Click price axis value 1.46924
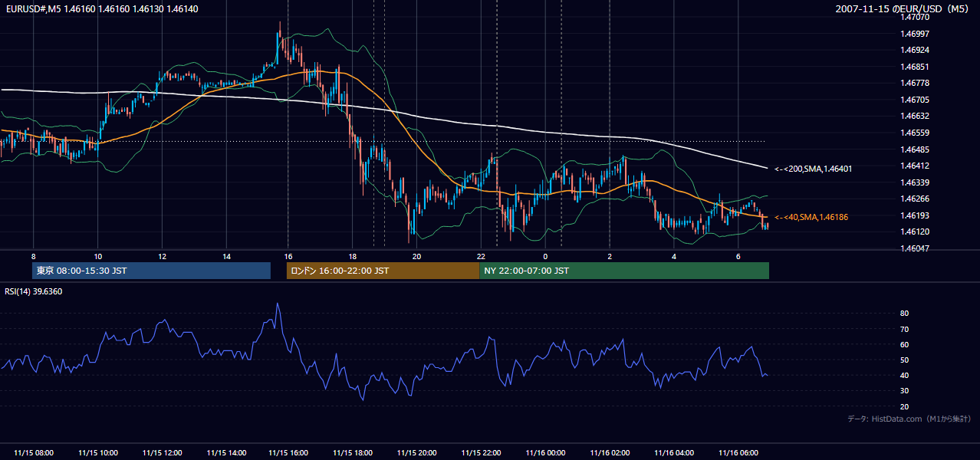The height and width of the screenshot is (460, 980). point(914,50)
